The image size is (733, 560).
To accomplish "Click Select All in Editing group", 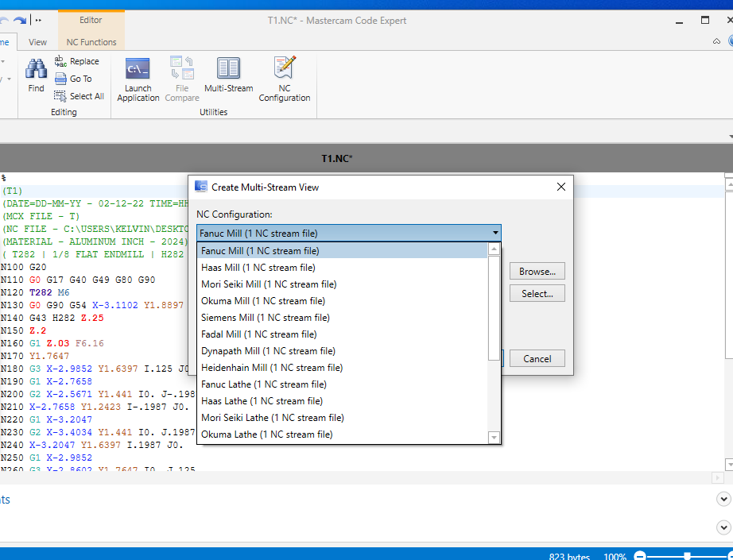I will [x=79, y=96].
